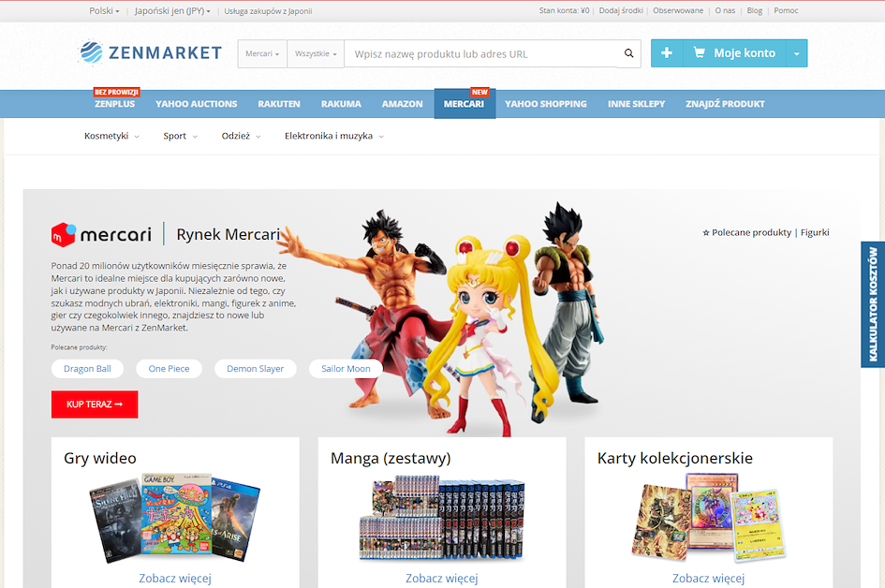
Task: Open Moje konto cart button
Action: pos(734,53)
